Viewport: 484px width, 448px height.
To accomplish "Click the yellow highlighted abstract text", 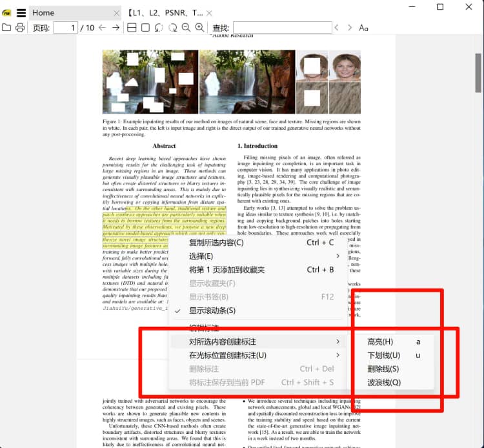I will click(164, 227).
